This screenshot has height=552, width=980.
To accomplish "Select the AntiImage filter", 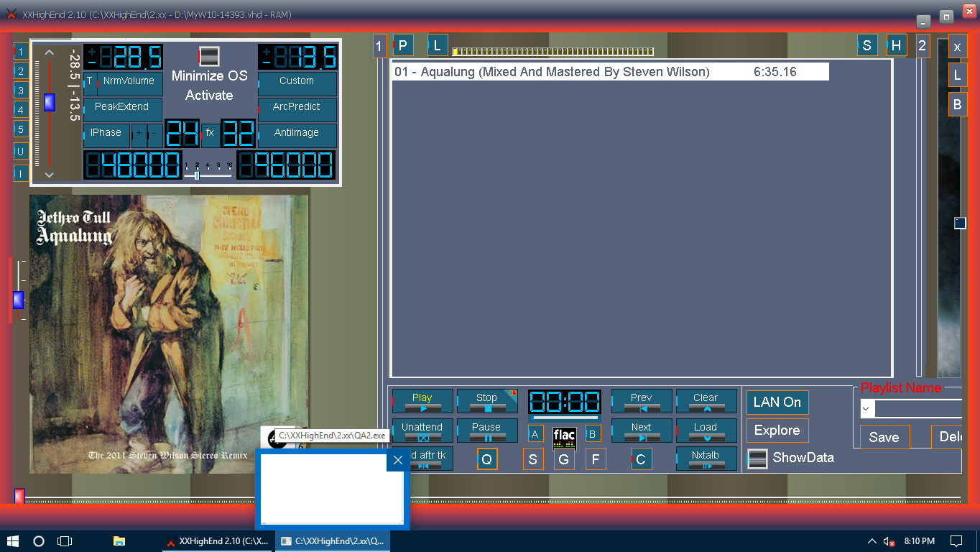I will [x=297, y=135].
